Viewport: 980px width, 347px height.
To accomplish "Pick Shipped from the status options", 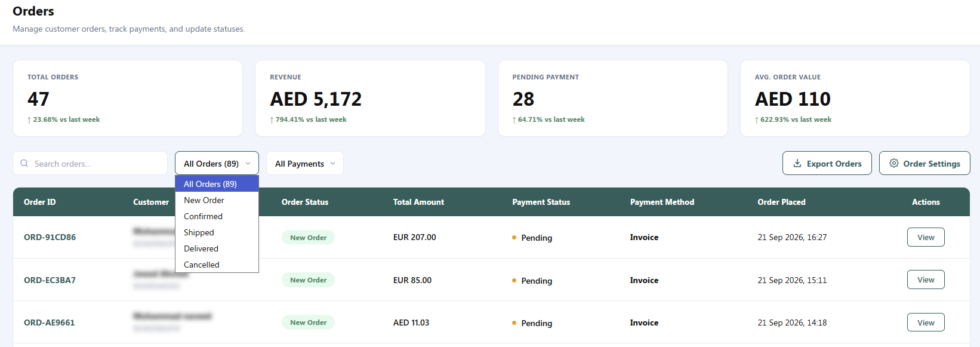I will [x=217, y=232].
